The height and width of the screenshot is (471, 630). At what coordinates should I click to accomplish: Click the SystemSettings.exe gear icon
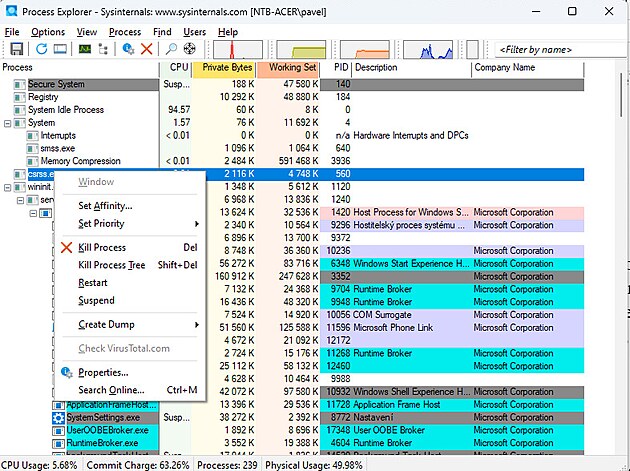pos(59,417)
